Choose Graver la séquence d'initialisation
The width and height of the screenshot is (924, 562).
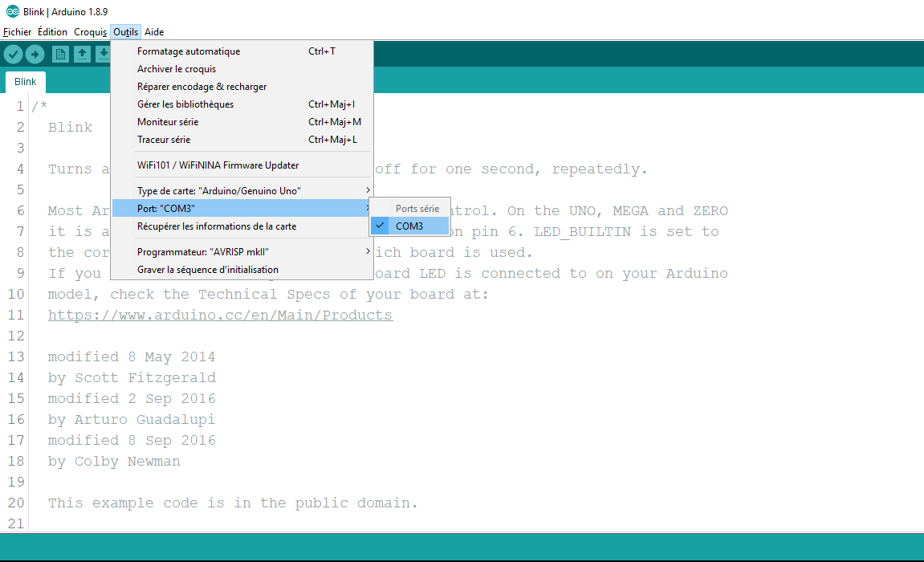point(242,269)
